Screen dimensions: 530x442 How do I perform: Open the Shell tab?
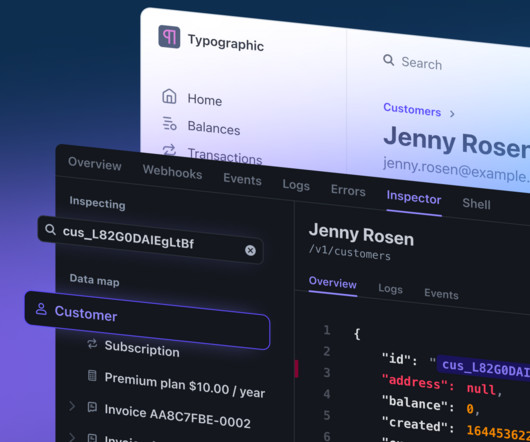click(x=476, y=203)
